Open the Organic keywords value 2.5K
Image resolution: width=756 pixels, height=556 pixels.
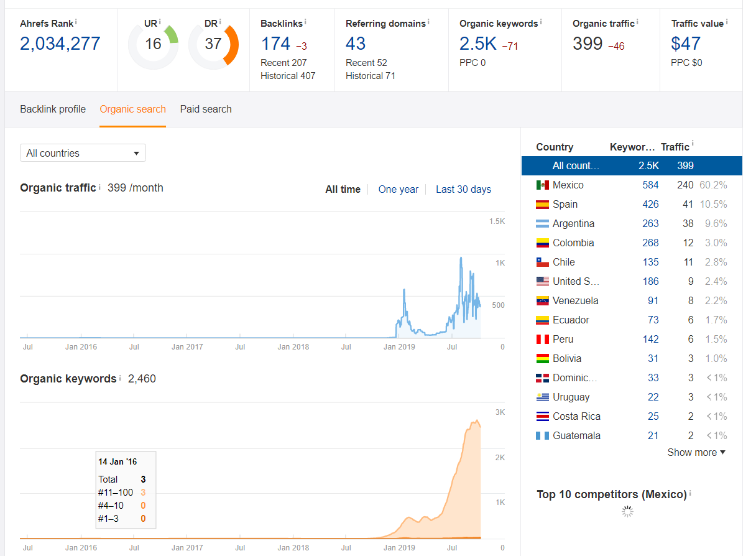[478, 44]
